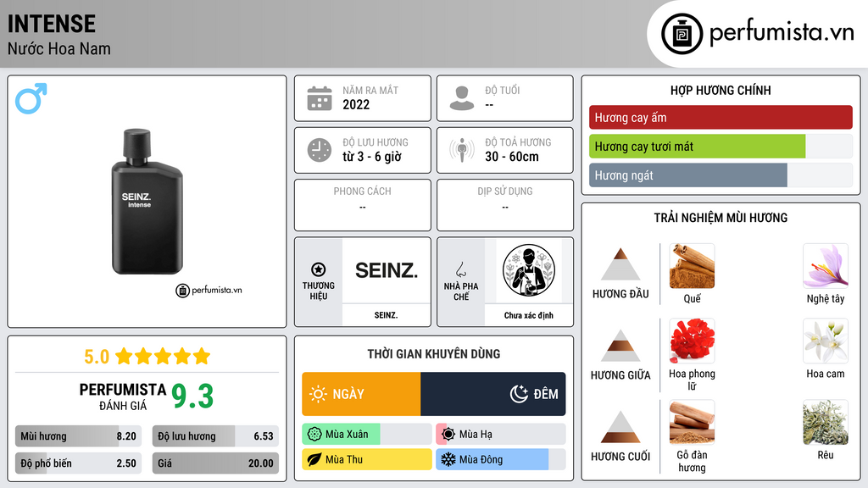Click the male gender symbol icon

tap(31, 98)
